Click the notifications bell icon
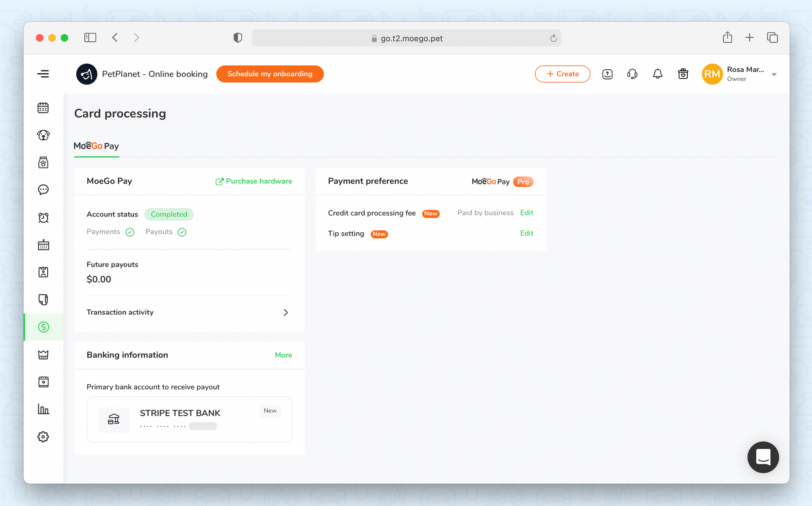Image resolution: width=812 pixels, height=506 pixels. (657, 74)
